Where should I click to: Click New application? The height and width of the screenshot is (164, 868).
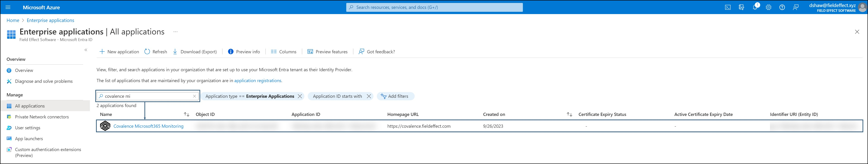coord(119,52)
